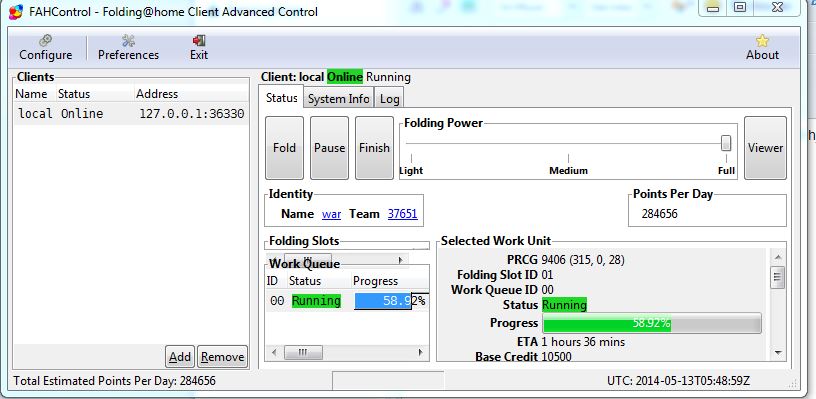
Task: Minimize the FAHControl window
Action: coord(713,7)
